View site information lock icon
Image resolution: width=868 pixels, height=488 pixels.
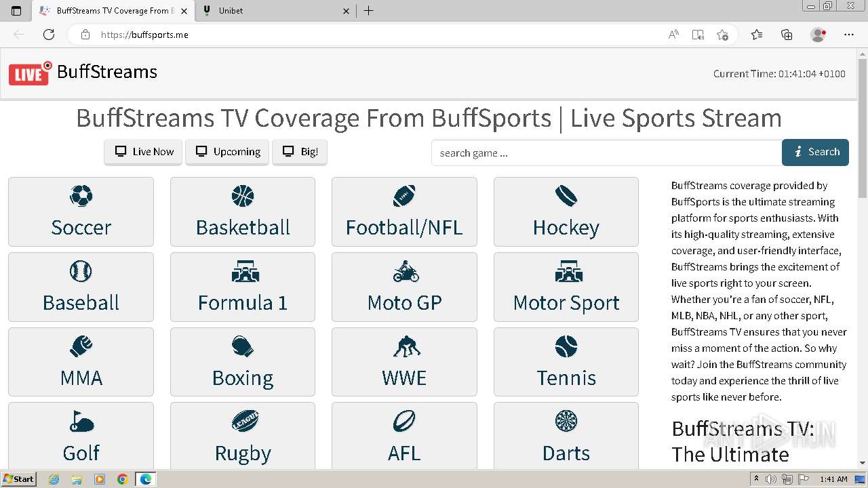click(x=85, y=35)
